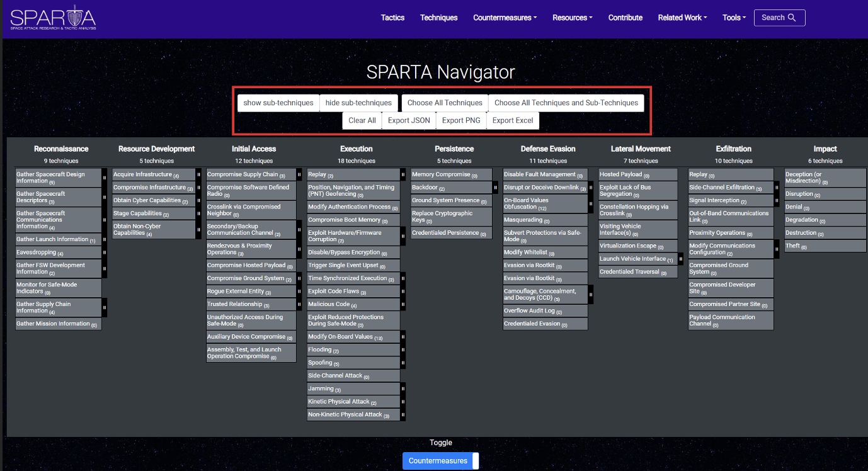Viewport: 868px width, 471px height.
Task: Select Gather Launch Information technique
Action: click(x=59, y=239)
